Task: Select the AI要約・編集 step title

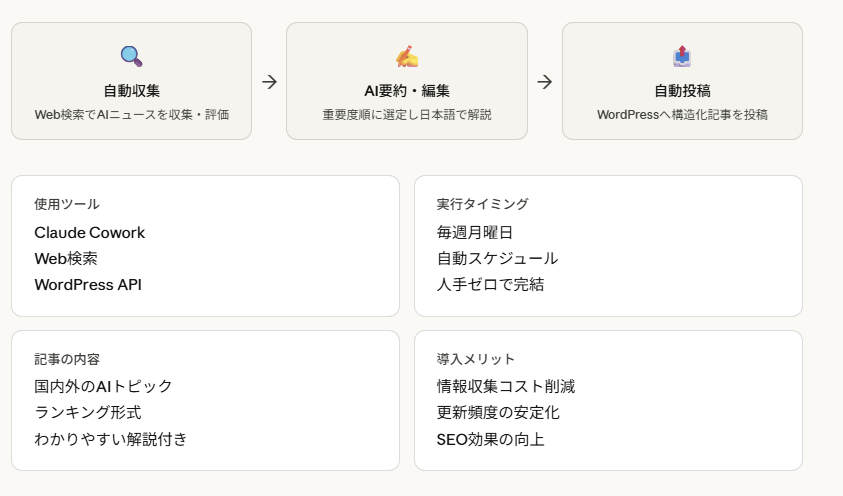Action: click(x=406, y=91)
